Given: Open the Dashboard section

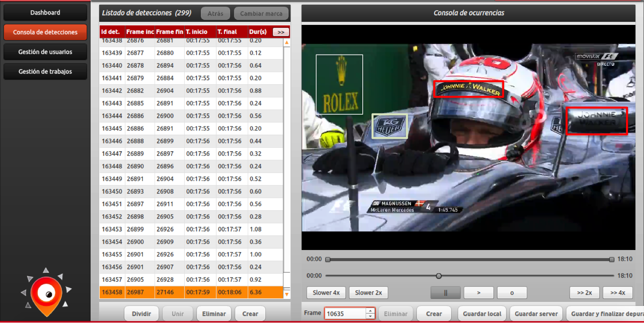Looking at the screenshot, I should (45, 12).
